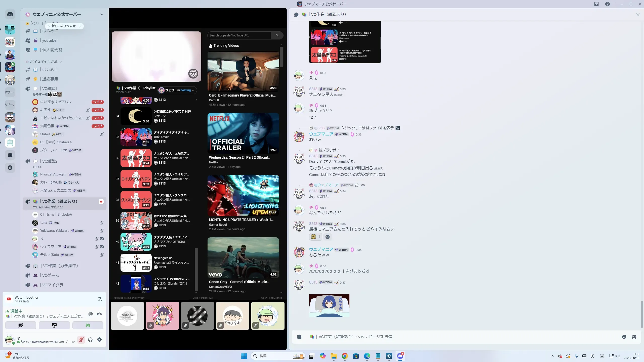Toggle headphone deafen
644x362 pixels.
pyautogui.click(x=90, y=340)
